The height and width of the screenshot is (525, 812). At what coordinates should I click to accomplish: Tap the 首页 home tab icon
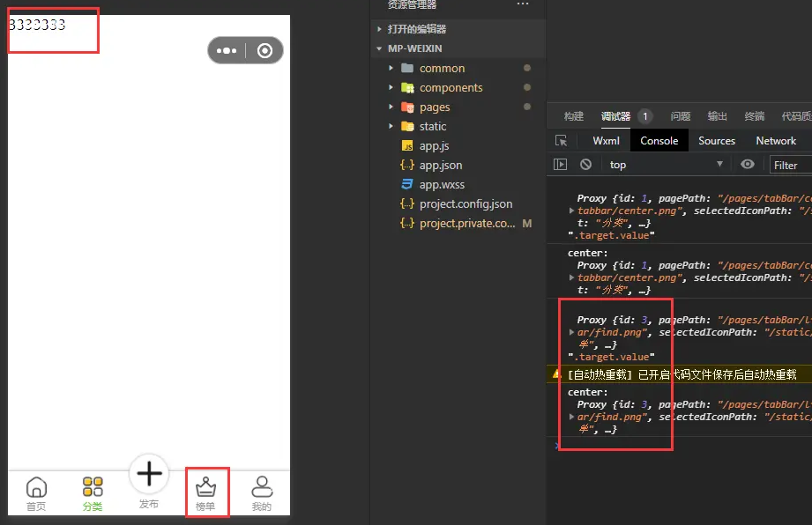[x=36, y=487]
